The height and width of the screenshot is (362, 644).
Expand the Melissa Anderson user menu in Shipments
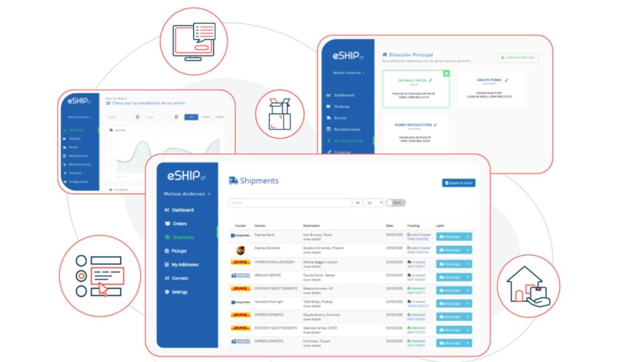click(187, 194)
